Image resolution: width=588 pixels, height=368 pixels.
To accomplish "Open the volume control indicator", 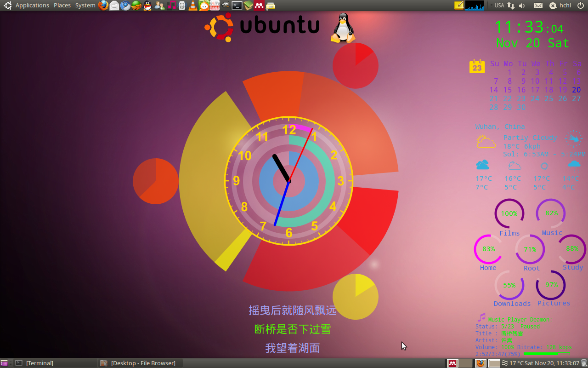I will tap(522, 6).
